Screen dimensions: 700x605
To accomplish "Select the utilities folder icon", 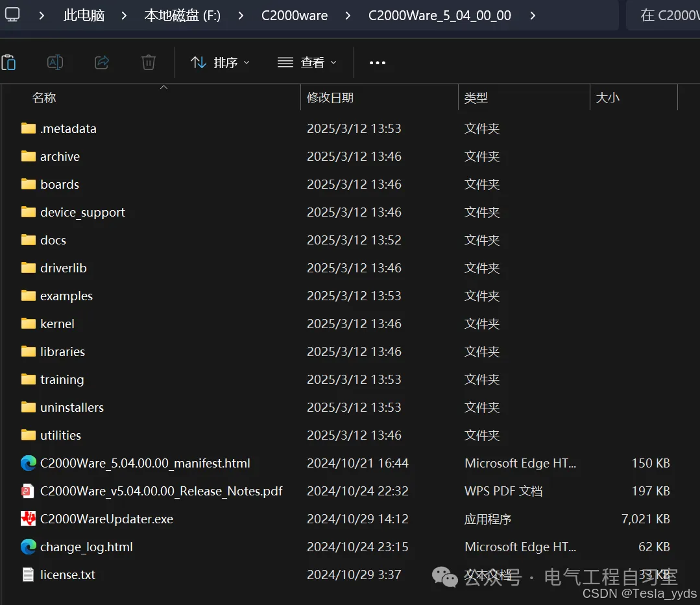I will 29,435.
